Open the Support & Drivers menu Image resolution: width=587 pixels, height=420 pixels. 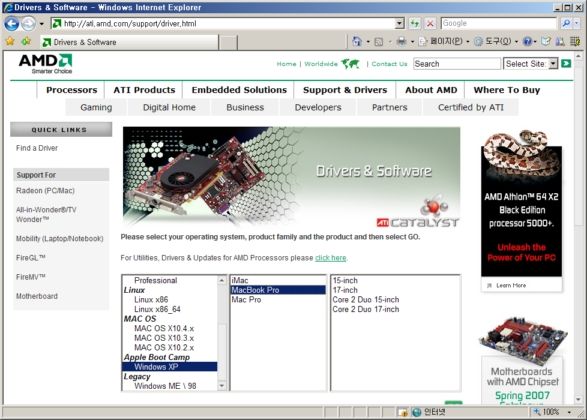point(345,90)
